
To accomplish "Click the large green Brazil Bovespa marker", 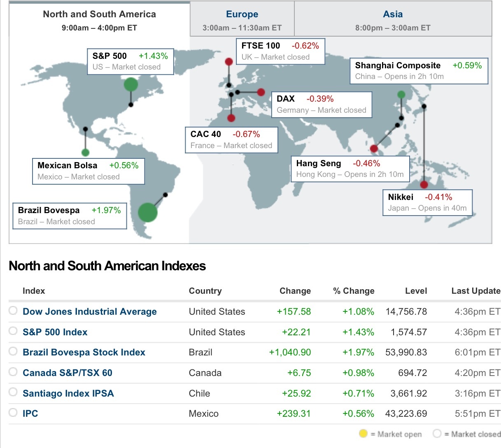I will point(147,213).
